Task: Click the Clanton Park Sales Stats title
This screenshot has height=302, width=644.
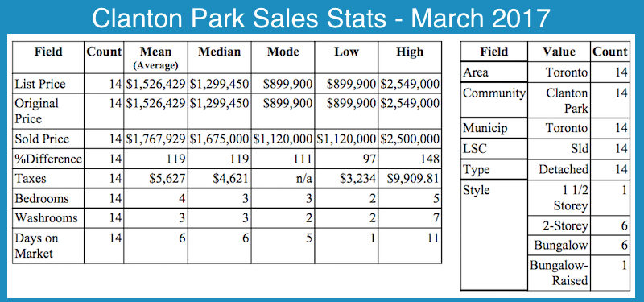Action: pyautogui.click(x=320, y=18)
